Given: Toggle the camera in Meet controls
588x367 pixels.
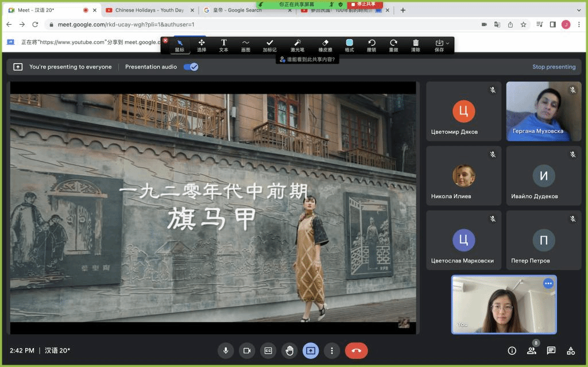Looking at the screenshot, I should [x=247, y=350].
